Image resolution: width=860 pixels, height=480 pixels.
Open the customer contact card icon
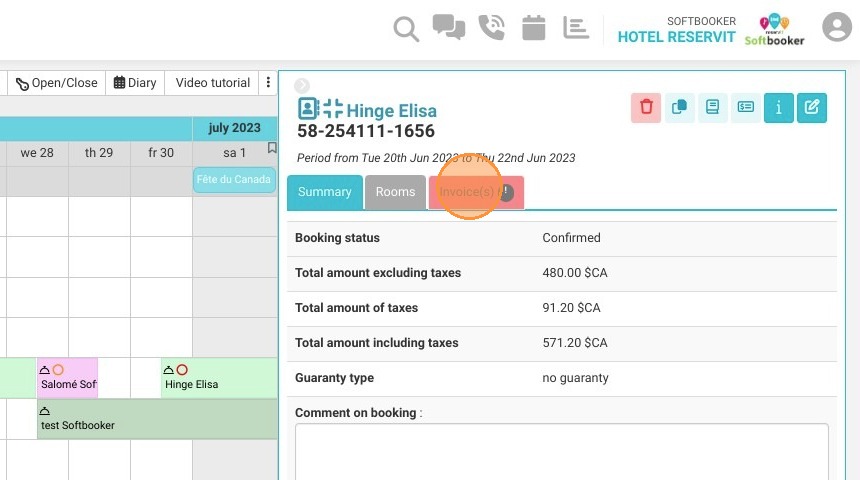[308, 109]
